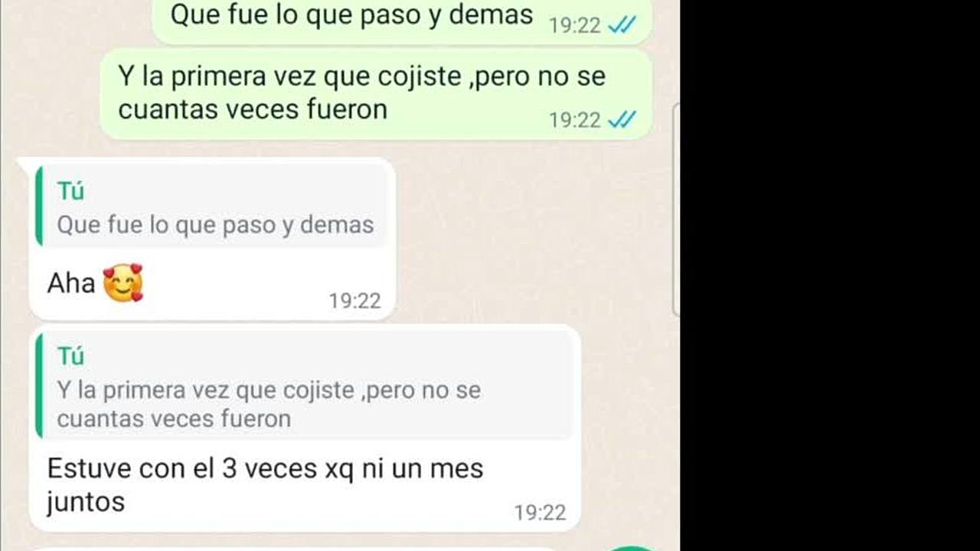Viewport: 980px width, 551px height.
Task: Tap the blue double-check marks on top message
Action: tap(622, 25)
